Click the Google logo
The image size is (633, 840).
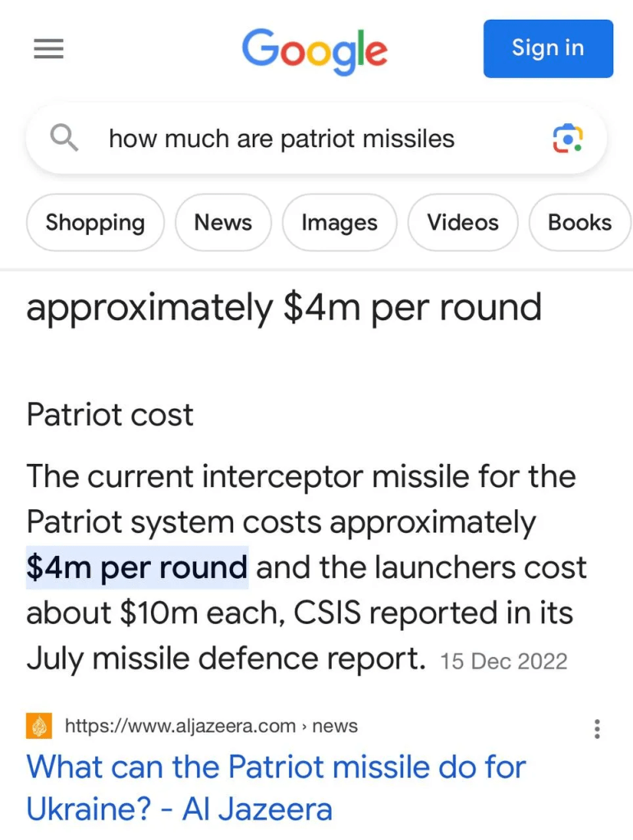coord(314,49)
